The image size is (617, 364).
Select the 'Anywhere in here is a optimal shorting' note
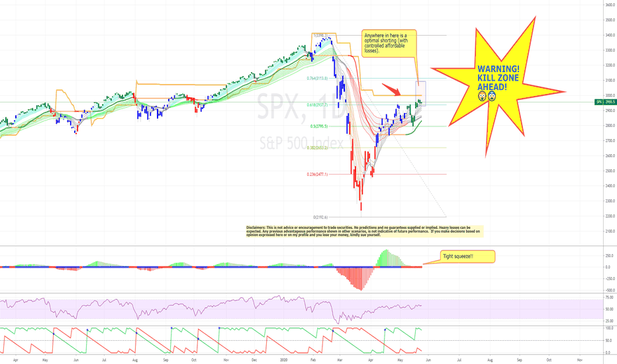point(389,43)
